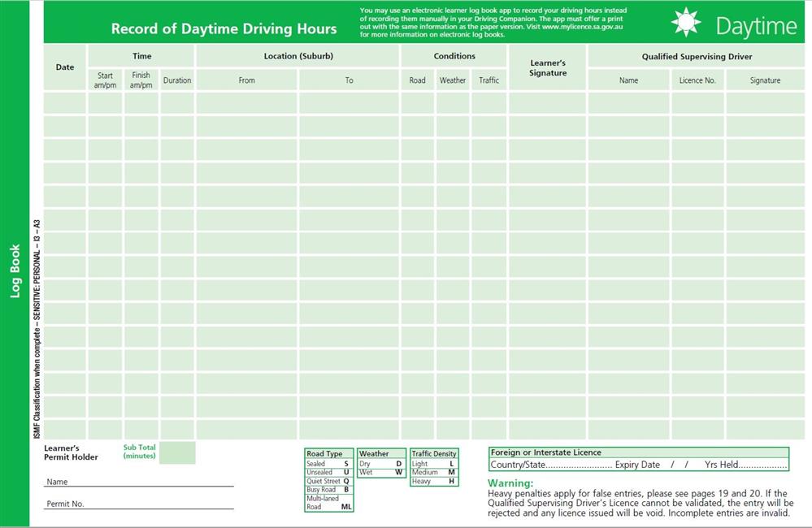Select the first row's Date cell

click(x=65, y=103)
